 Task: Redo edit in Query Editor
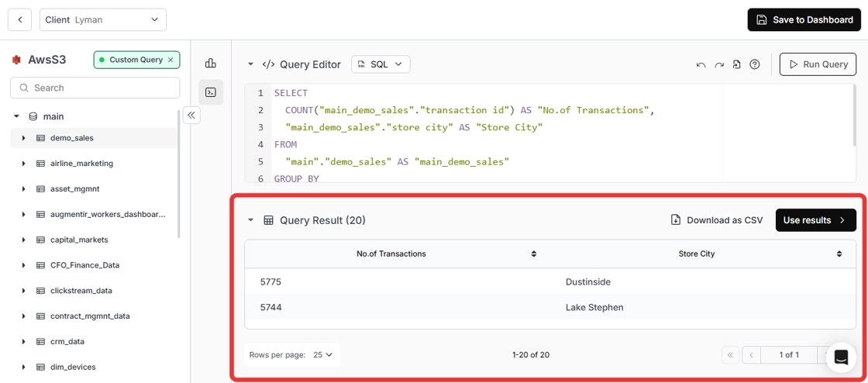click(x=718, y=65)
